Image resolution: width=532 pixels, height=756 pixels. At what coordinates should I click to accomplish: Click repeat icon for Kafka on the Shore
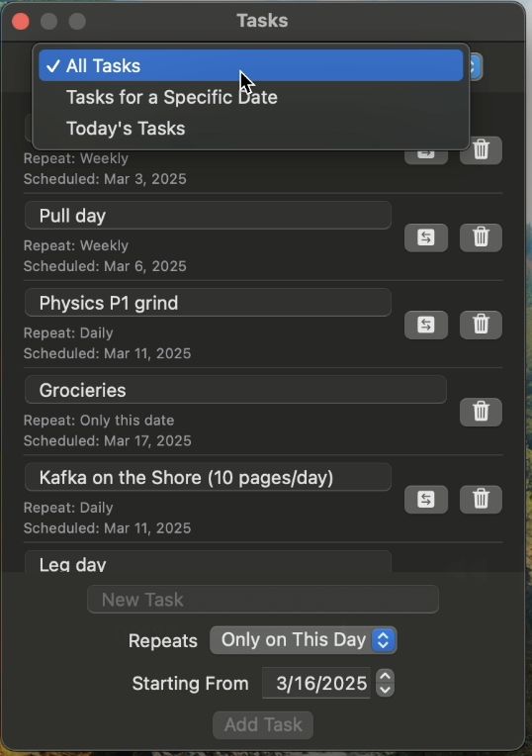click(426, 499)
